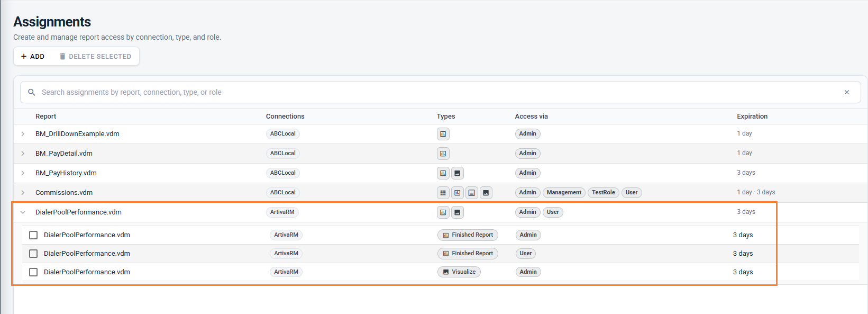The image size is (868, 314).
Task: Expand the Commissions.vdm row
Action: (x=23, y=193)
